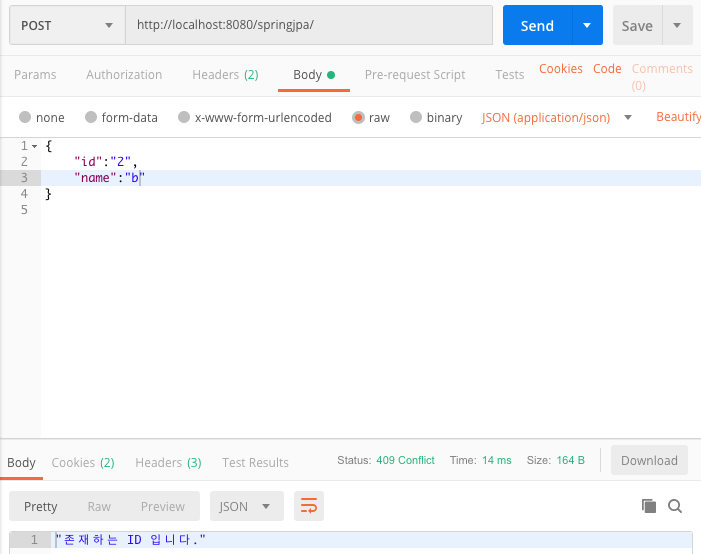Image resolution: width=701 pixels, height=554 pixels.
Task: Click the 164 B size value
Action: point(570,460)
